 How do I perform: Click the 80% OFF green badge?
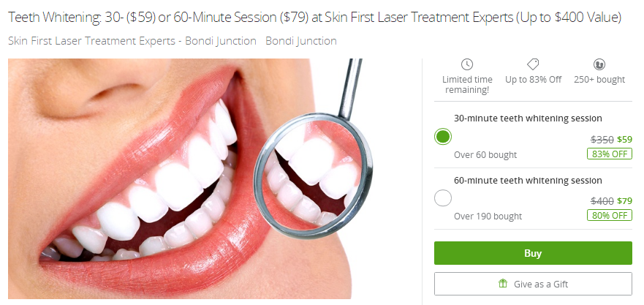(x=609, y=215)
